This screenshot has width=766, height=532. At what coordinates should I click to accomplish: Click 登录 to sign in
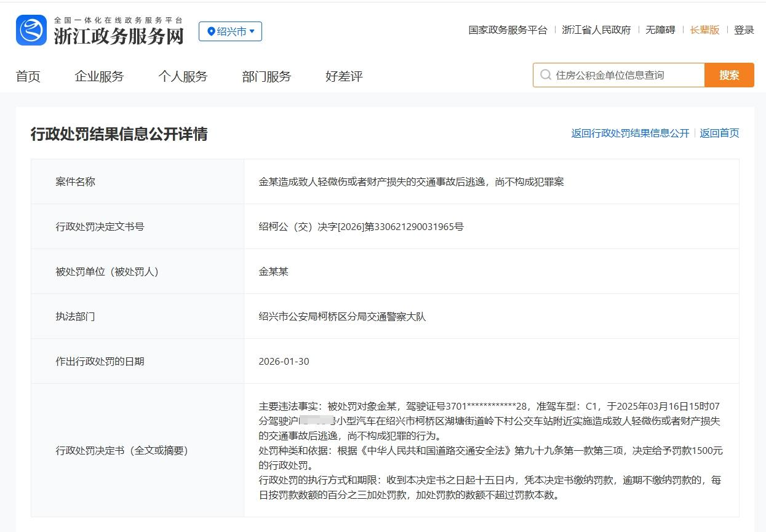pyautogui.click(x=744, y=30)
